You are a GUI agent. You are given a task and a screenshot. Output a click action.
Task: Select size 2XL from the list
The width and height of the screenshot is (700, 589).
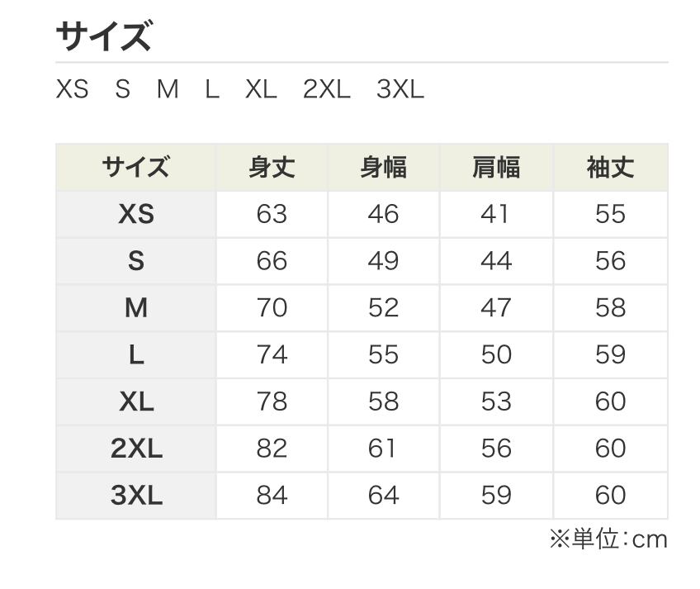click(327, 89)
